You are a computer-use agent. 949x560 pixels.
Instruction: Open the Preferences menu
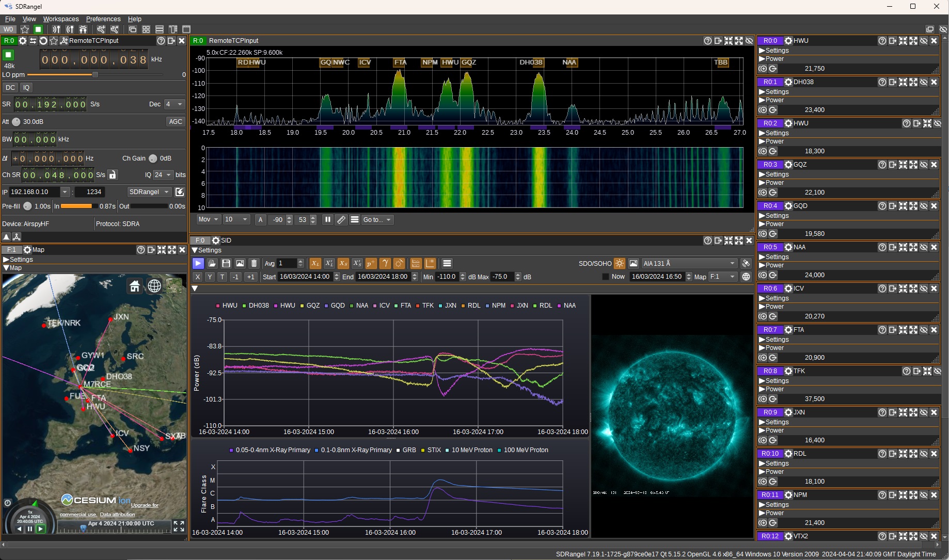[x=103, y=19]
